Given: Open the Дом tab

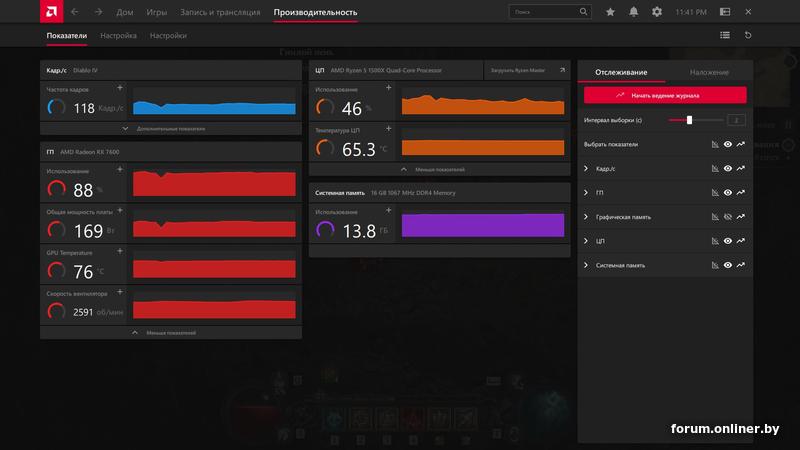Looking at the screenshot, I should 124,12.
